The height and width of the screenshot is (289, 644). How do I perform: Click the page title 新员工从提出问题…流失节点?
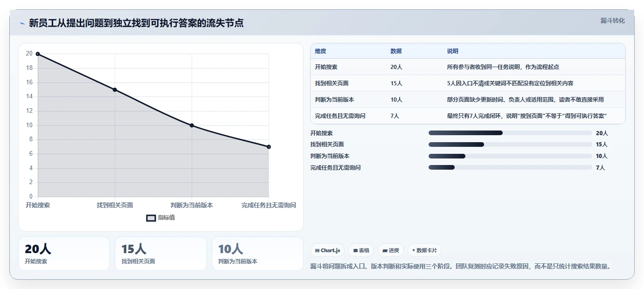136,23
